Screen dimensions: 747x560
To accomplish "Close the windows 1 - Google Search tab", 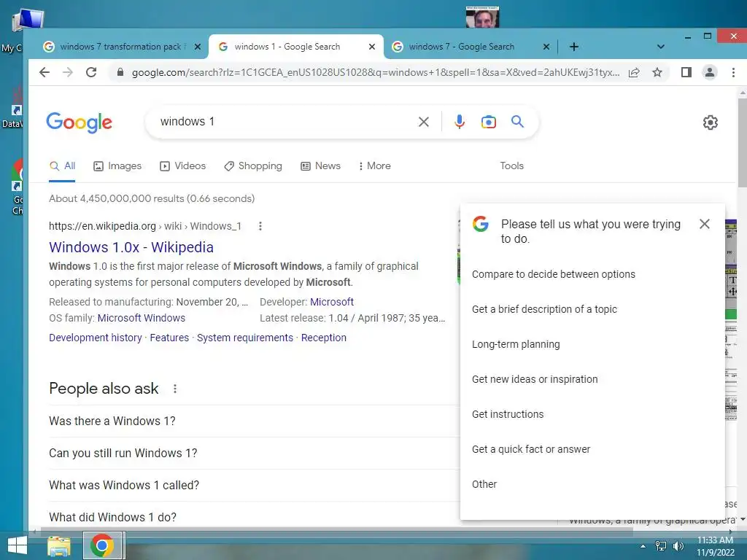I will pyautogui.click(x=372, y=47).
